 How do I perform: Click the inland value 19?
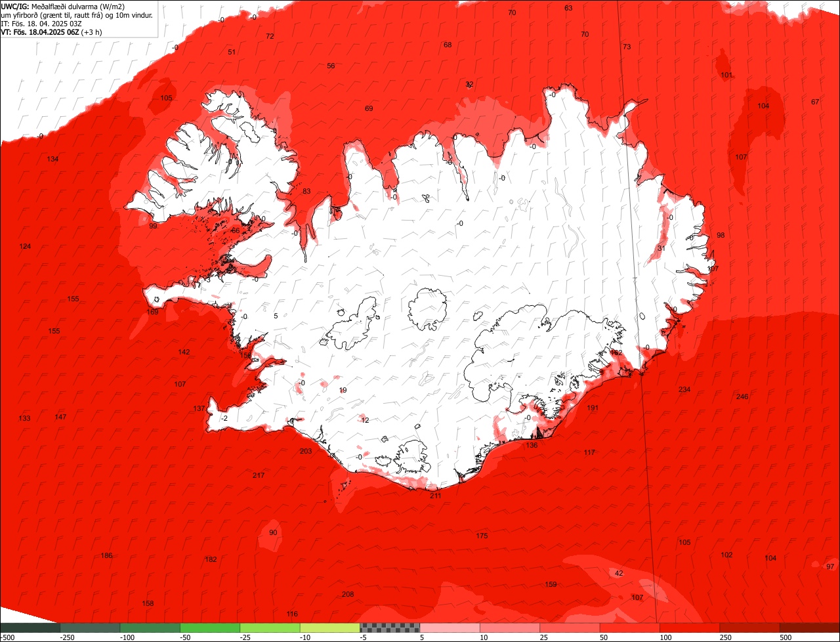click(x=343, y=390)
